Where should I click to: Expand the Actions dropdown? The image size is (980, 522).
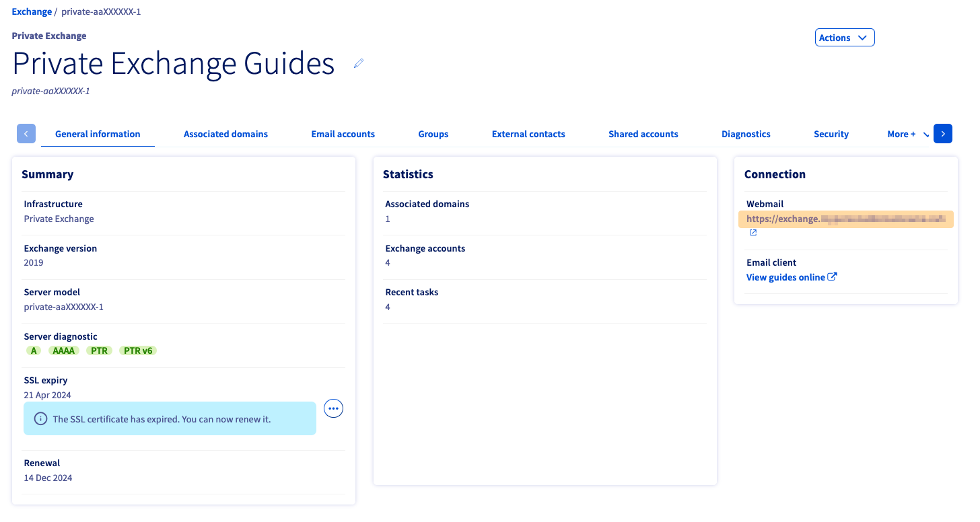tap(844, 38)
